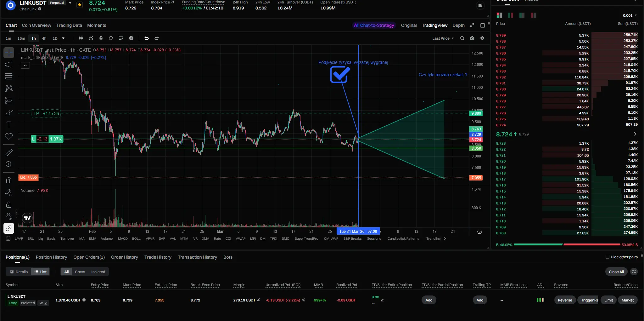Share unrealized PnL icon
This screenshot has height=321, width=644.
[303, 300]
